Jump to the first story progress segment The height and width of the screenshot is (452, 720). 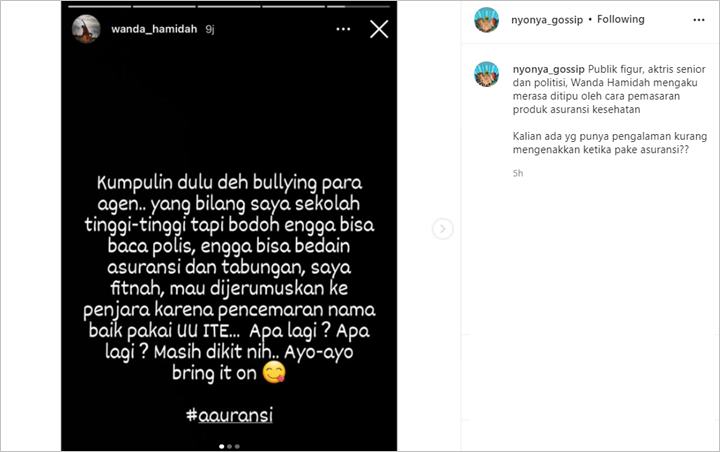(99, 6)
